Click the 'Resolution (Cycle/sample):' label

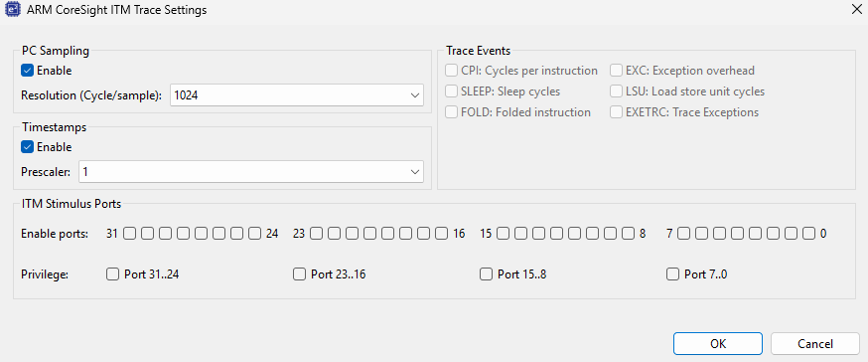click(x=91, y=95)
